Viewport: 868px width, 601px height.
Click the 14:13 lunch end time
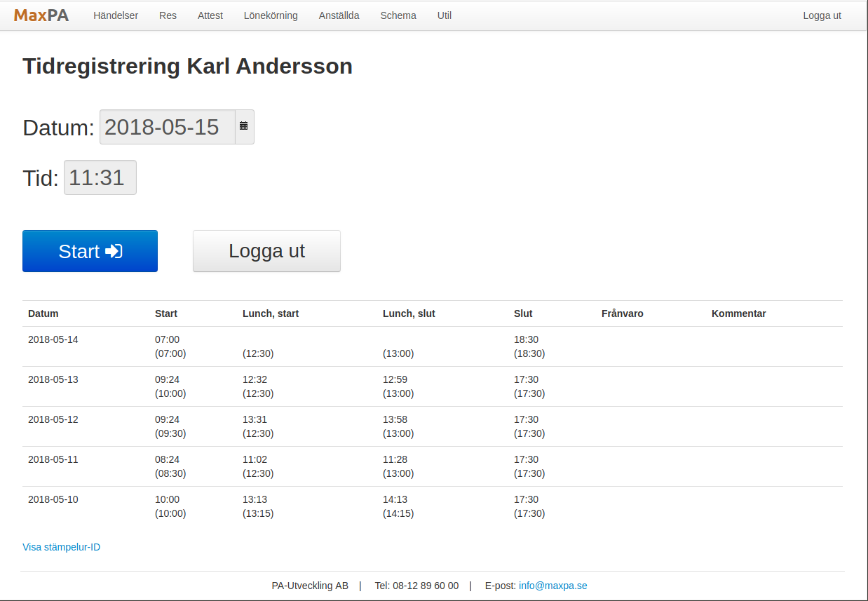pos(395,499)
